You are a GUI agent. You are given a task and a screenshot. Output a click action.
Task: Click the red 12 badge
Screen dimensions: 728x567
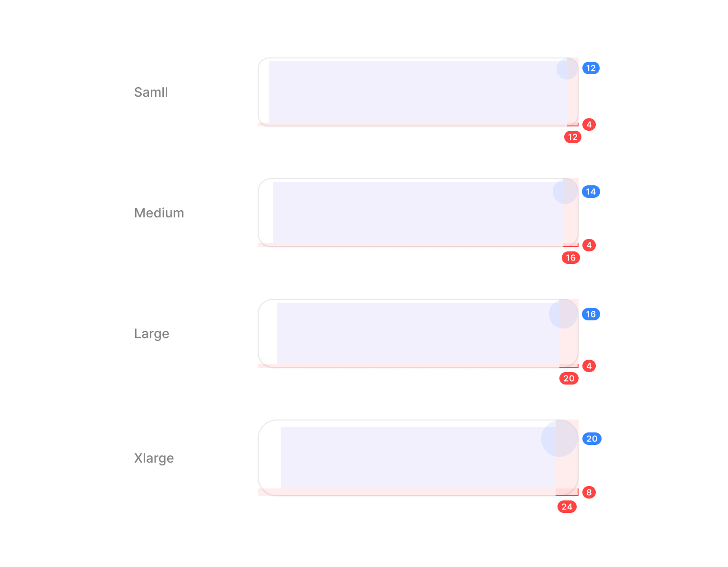(572, 137)
